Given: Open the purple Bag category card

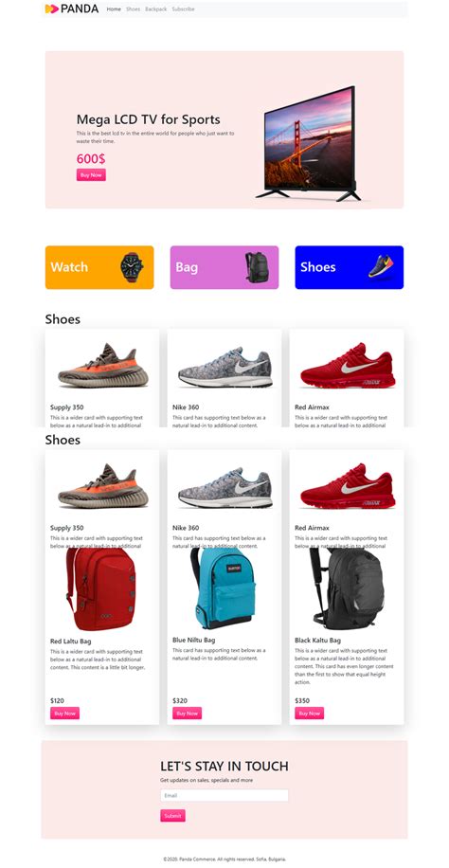Looking at the screenshot, I should click(224, 267).
